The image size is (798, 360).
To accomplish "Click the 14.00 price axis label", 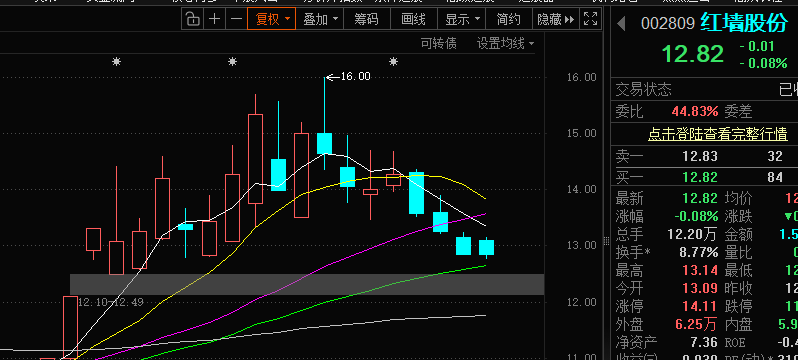I will [582, 189].
